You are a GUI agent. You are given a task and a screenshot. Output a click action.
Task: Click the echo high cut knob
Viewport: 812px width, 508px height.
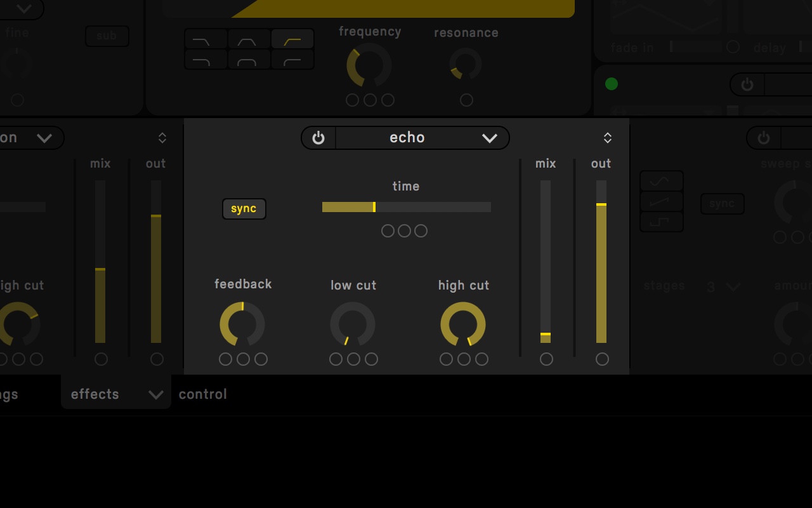[463, 324]
